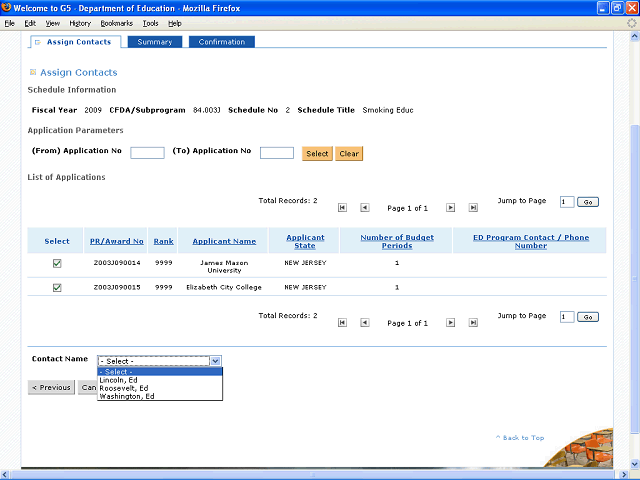
Task: Sort by ED Program Contact / Phone Number
Action: point(531,241)
